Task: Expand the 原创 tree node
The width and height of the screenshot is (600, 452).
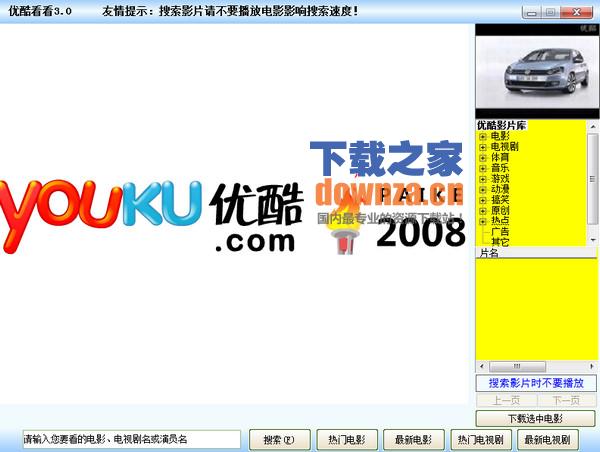Action: (483, 211)
